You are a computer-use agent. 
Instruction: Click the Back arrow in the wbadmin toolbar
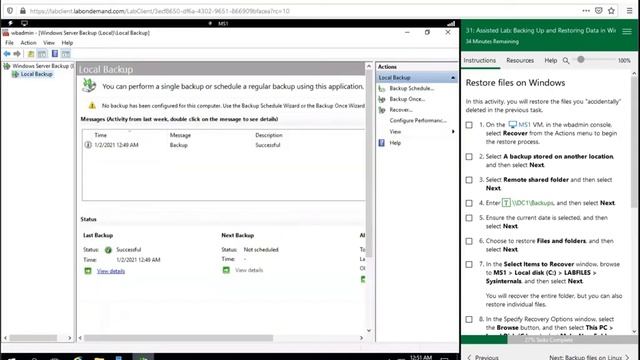click(x=7, y=54)
